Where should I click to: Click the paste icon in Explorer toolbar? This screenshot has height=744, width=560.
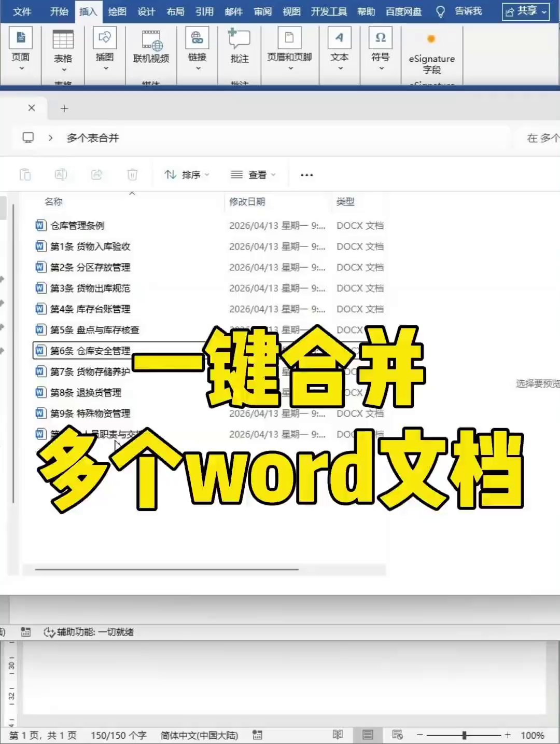[25, 175]
